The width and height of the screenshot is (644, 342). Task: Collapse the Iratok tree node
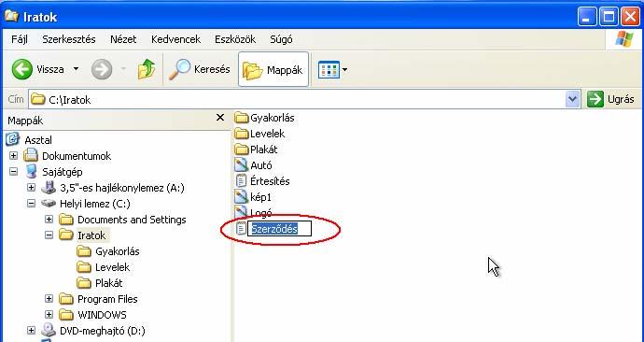tap(49, 235)
